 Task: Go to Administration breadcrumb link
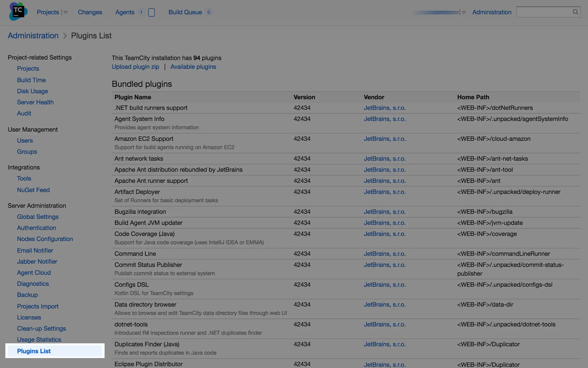click(x=33, y=36)
